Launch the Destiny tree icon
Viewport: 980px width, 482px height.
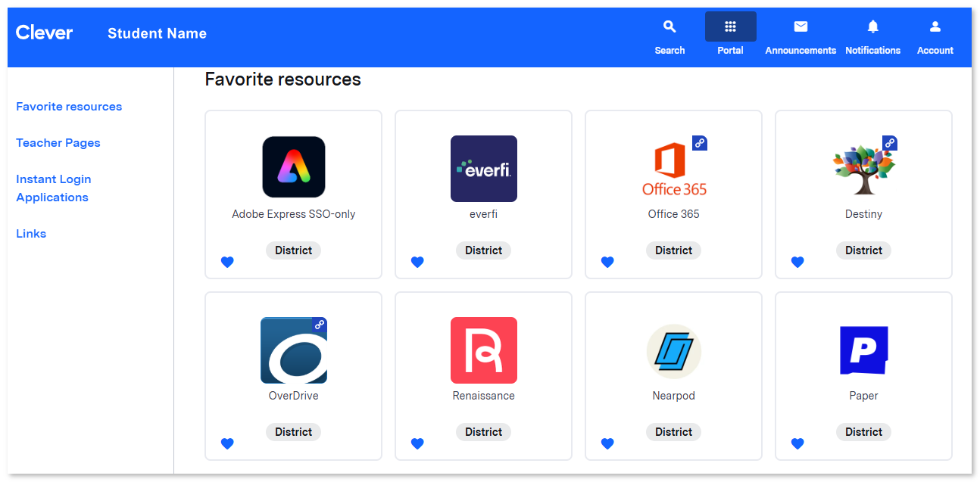pos(864,169)
